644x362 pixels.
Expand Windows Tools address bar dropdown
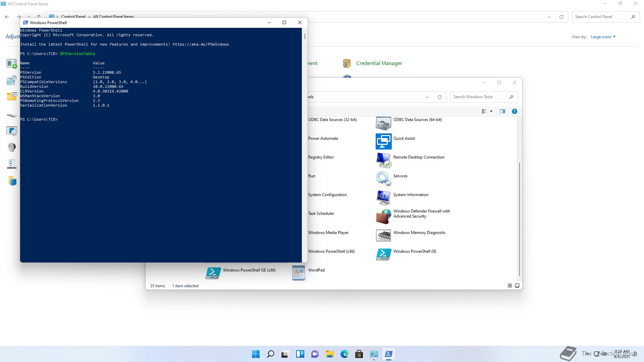tap(427, 97)
